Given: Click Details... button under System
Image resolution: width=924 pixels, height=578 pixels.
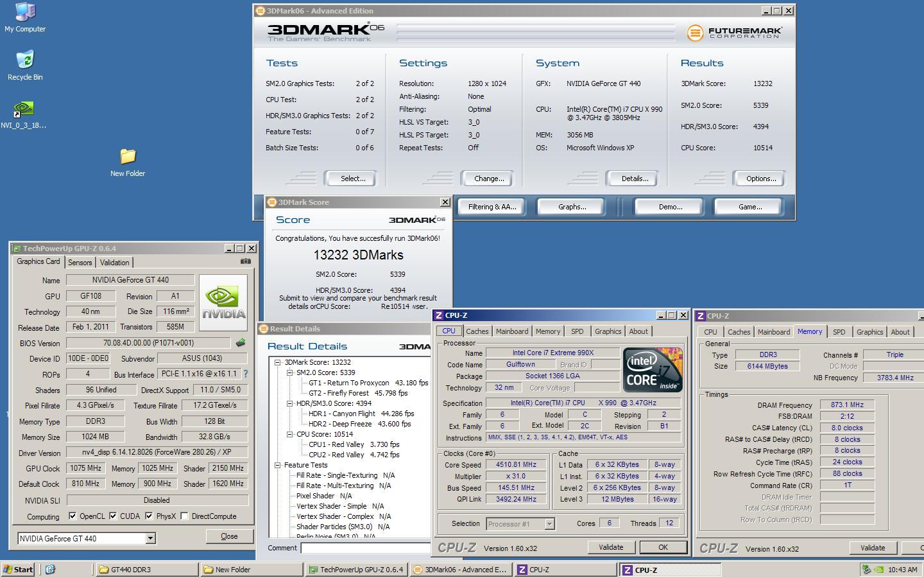Looking at the screenshot, I should (631, 179).
